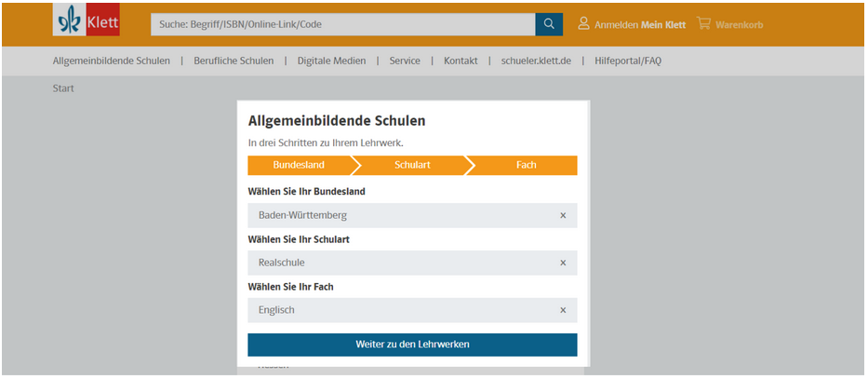
Task: Click the magnifying glass search button
Action: (549, 24)
